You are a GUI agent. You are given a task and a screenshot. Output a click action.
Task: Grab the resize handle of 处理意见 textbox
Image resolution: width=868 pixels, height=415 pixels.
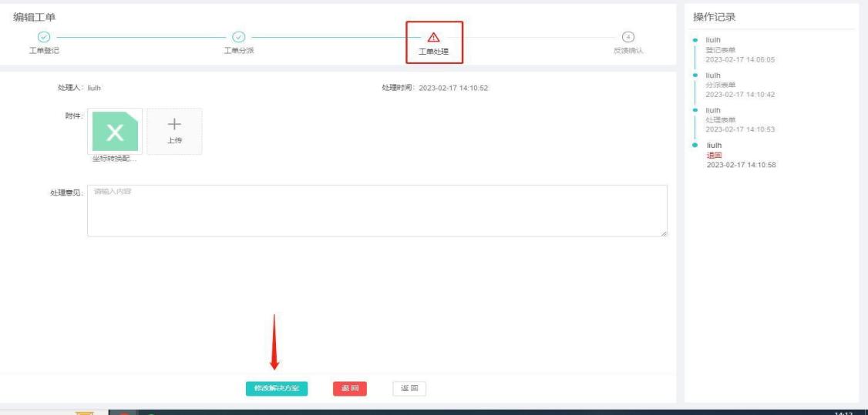(663, 233)
